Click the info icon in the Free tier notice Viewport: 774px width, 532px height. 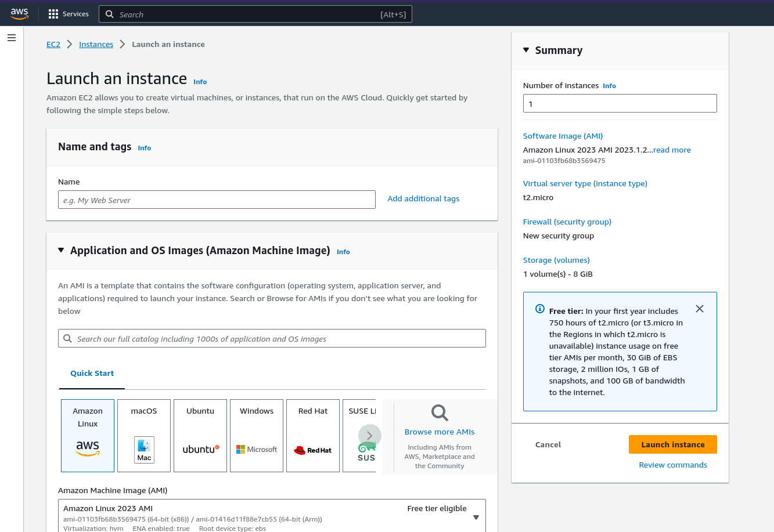click(x=539, y=309)
